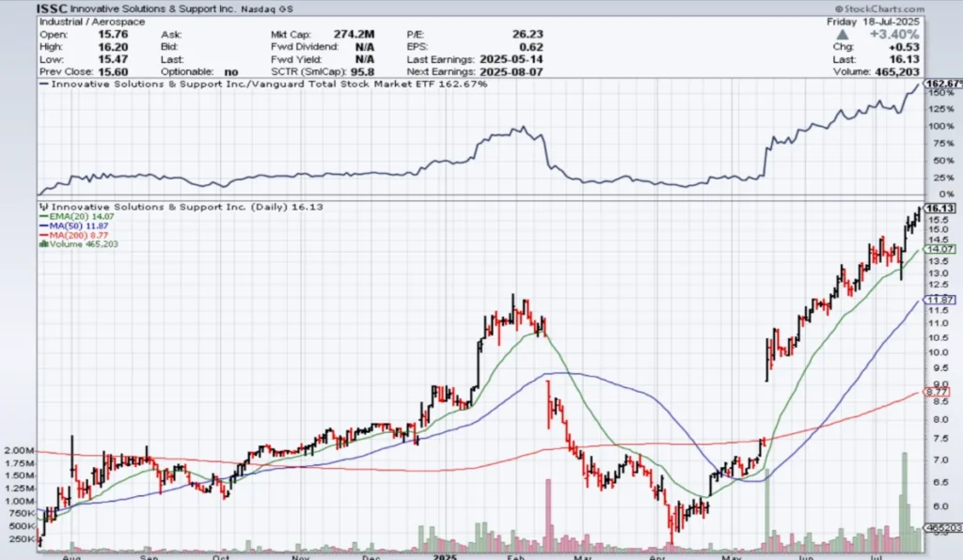Click the 7.0 price axis label
The width and height of the screenshot is (963, 560).
coord(940,460)
